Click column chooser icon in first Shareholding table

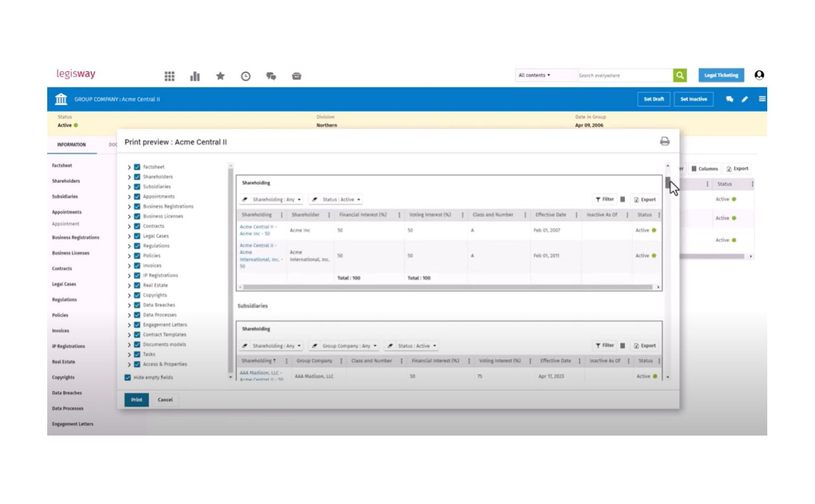coord(622,199)
